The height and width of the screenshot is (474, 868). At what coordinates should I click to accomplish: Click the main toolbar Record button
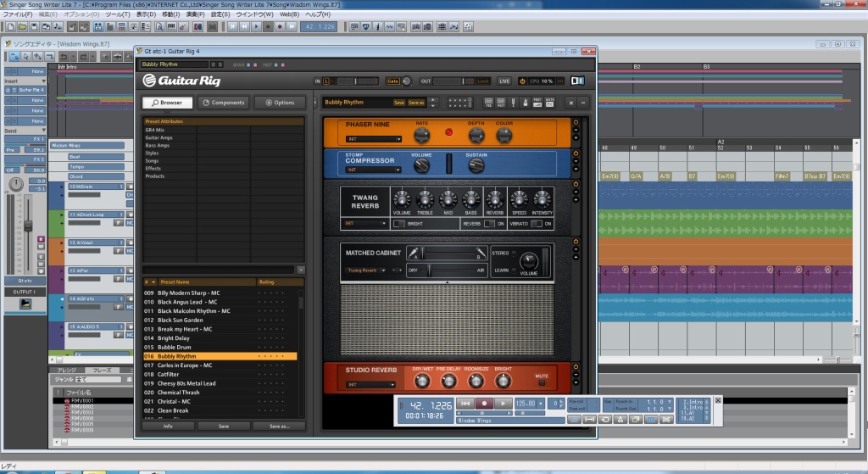coord(280,26)
